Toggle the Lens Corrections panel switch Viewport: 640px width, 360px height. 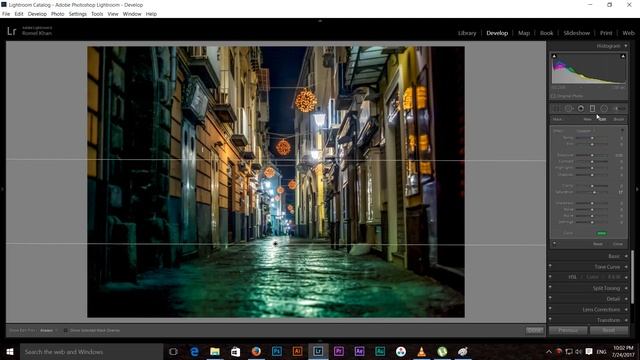coord(550,308)
